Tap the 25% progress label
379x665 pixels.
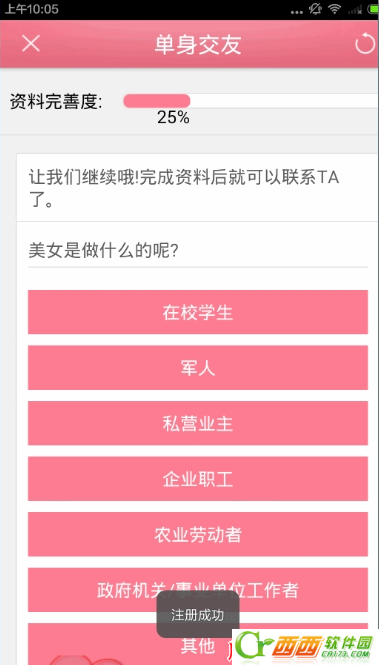click(x=173, y=117)
